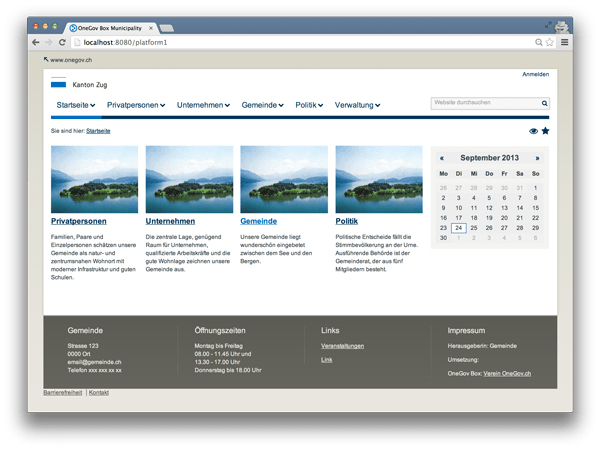Click the search magnifier in website search box
The width and height of the screenshot is (600, 450).
tap(544, 103)
